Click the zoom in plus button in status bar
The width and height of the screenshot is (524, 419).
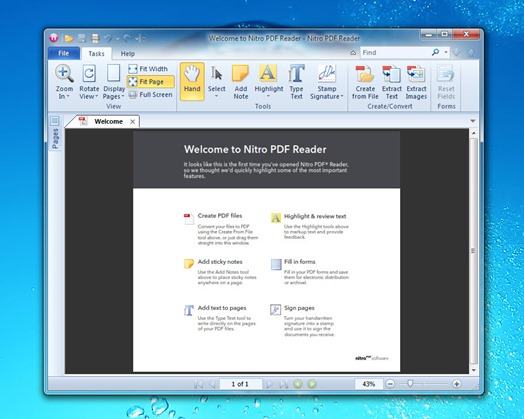pos(456,384)
